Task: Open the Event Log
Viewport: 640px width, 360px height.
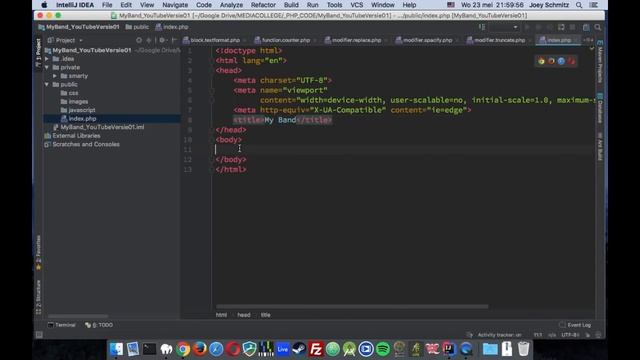Action: click(x=575, y=325)
